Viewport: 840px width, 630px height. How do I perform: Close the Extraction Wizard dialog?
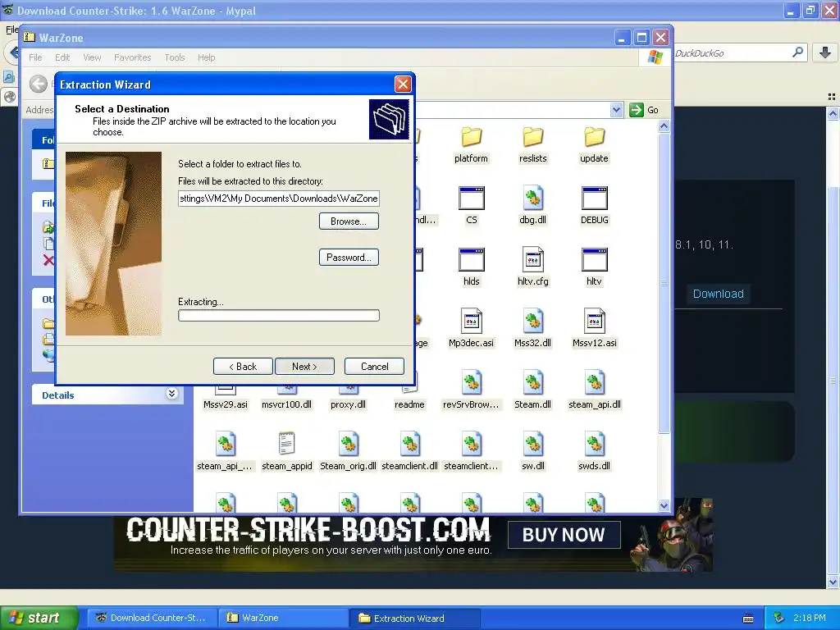point(403,84)
